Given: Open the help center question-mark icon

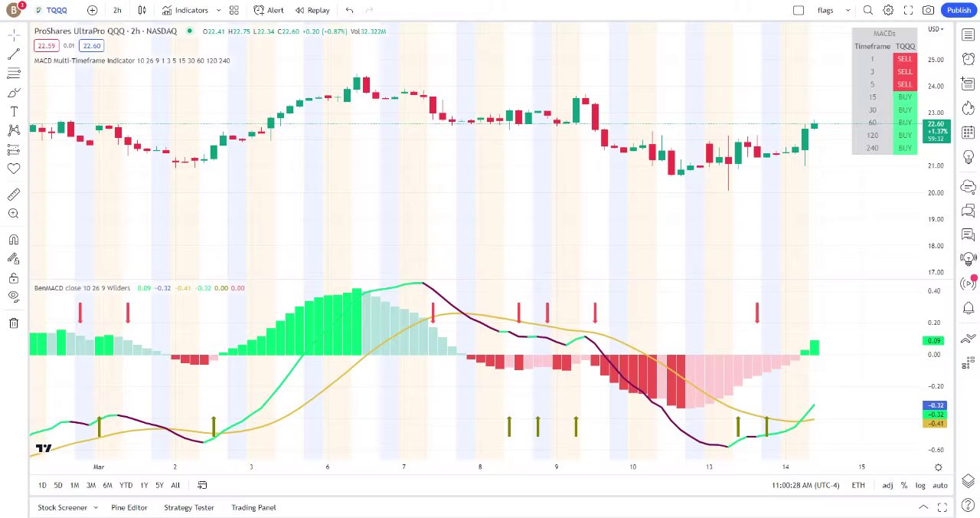Looking at the screenshot, I should (x=968, y=506).
